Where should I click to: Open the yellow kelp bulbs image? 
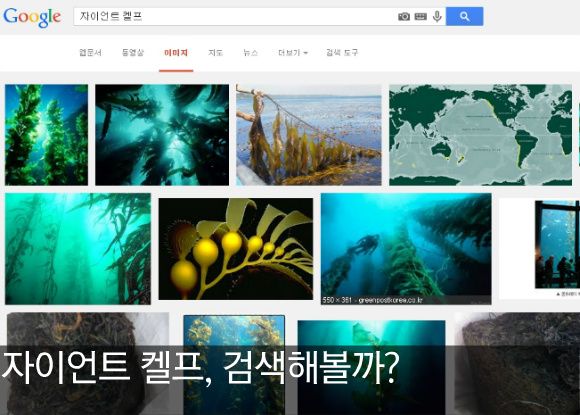click(x=236, y=249)
